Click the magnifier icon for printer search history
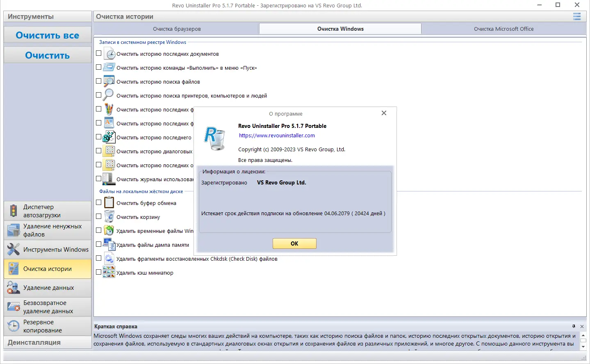Screen dimensions: 590x364 [x=108, y=95]
